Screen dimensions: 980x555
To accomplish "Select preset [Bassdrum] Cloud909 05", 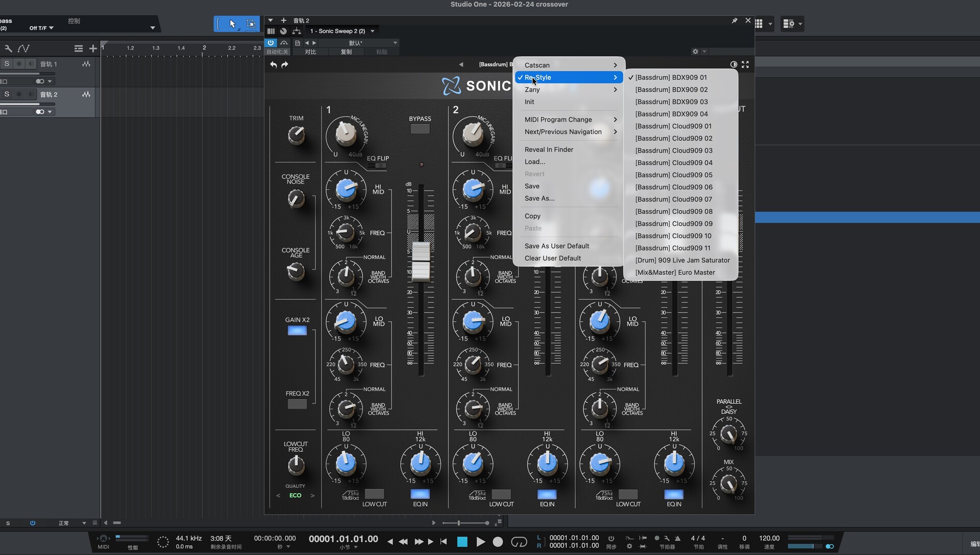I will click(674, 175).
